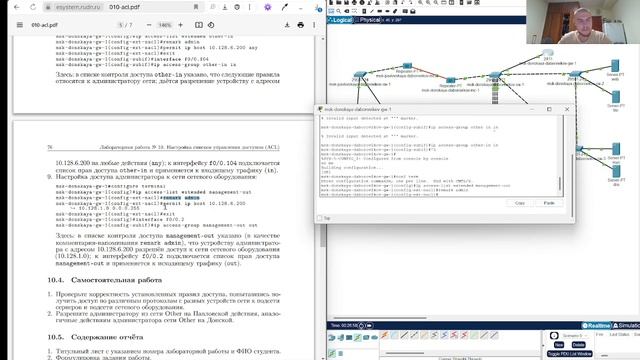Click the CLI terminal text area
640x360 pixels.
pos(439,156)
